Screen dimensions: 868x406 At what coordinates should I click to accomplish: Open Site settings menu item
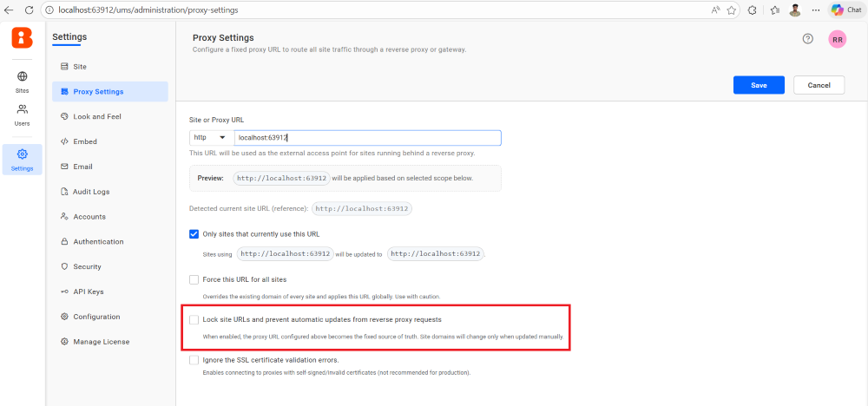click(x=109, y=67)
